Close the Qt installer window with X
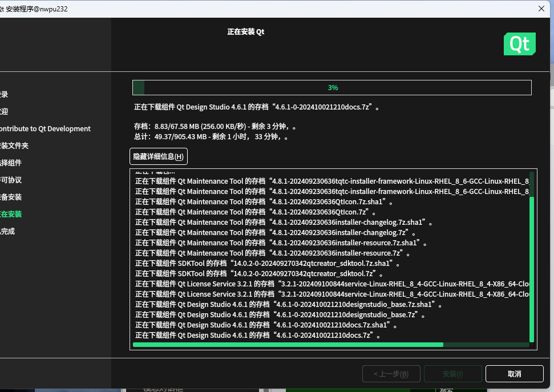Screen dimensions: 554x392 541,9
